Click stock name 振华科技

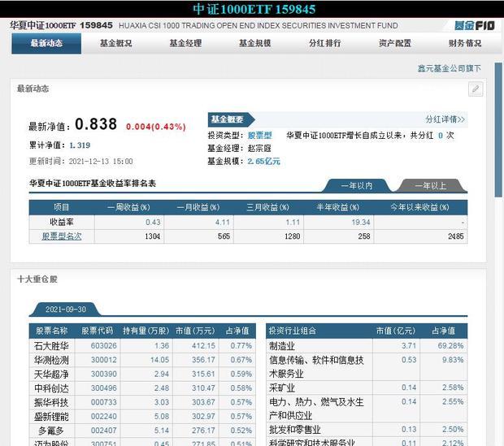(51, 403)
